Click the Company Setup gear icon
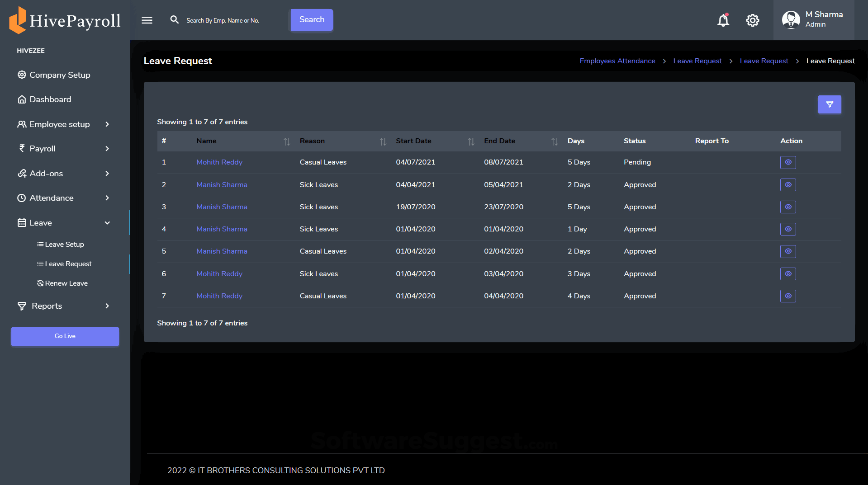 click(22, 75)
